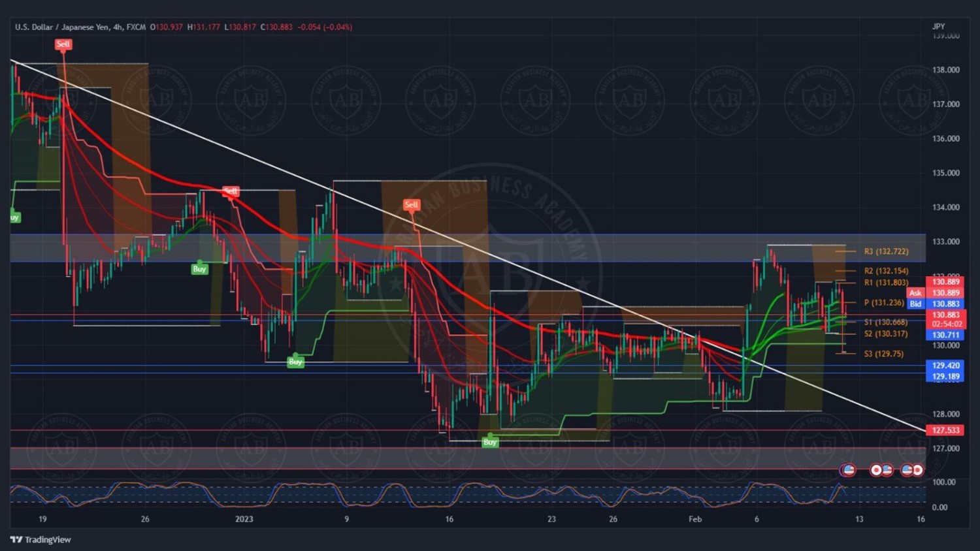
Task: Click the close value C130.883 in the legend
Action: (x=276, y=27)
